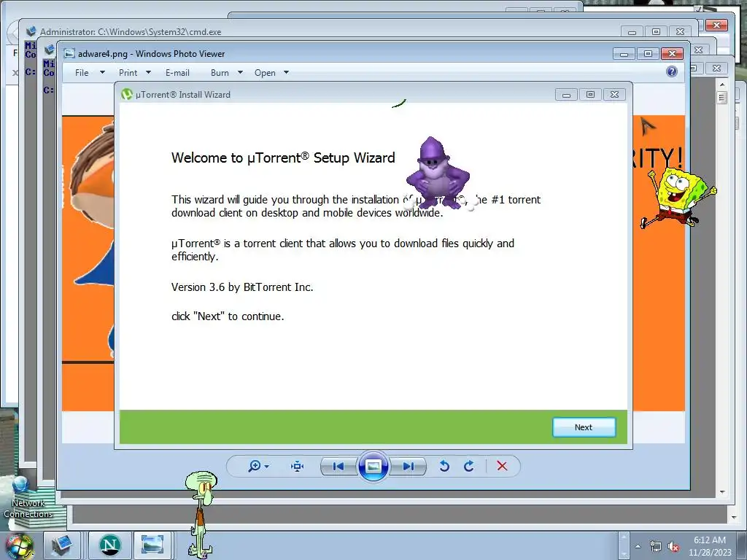The width and height of the screenshot is (747, 560).
Task: Maximize the Windows Photo Viewer window
Action: click(648, 53)
